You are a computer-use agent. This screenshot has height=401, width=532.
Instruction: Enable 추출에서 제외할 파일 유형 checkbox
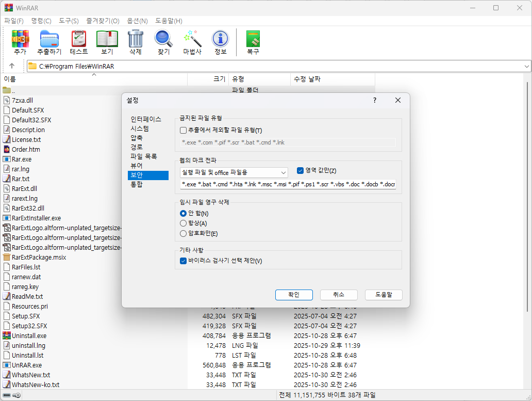(183, 130)
